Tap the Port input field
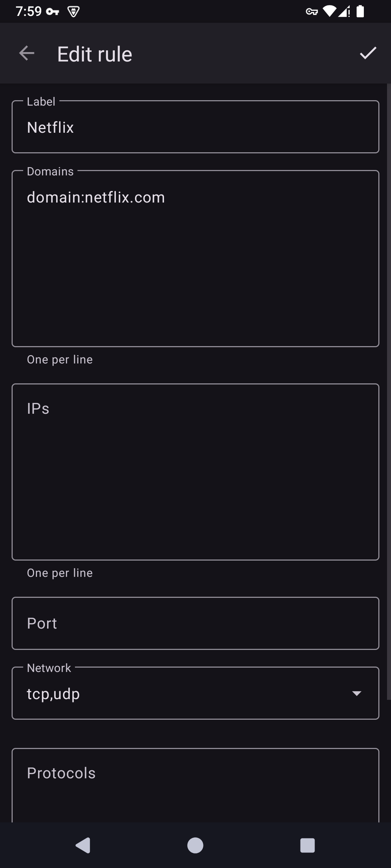Image resolution: width=391 pixels, height=868 pixels. 195,623
